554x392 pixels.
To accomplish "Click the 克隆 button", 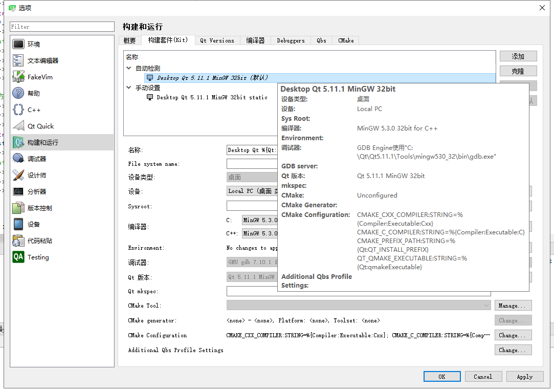I will pyautogui.click(x=518, y=71).
